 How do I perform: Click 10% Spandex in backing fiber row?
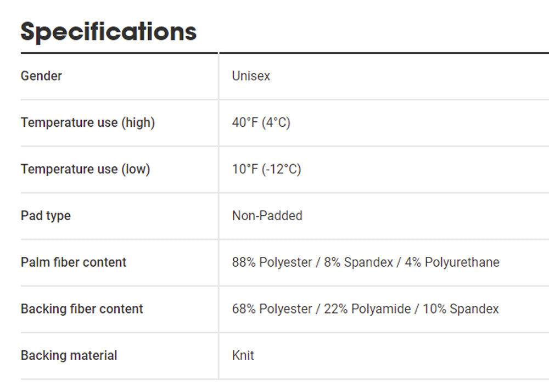click(x=461, y=309)
